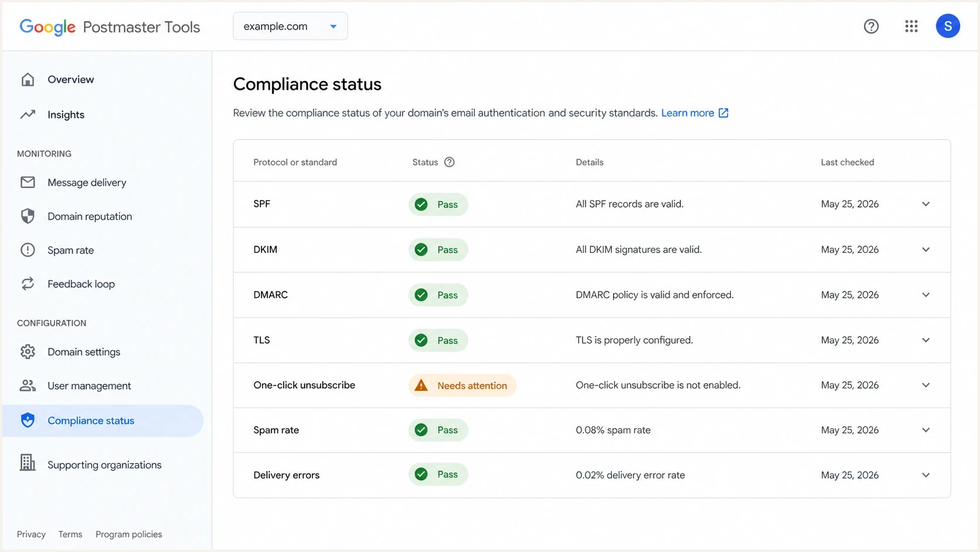This screenshot has height=552, width=980.
Task: Open Insights in the sidebar
Action: click(x=66, y=114)
